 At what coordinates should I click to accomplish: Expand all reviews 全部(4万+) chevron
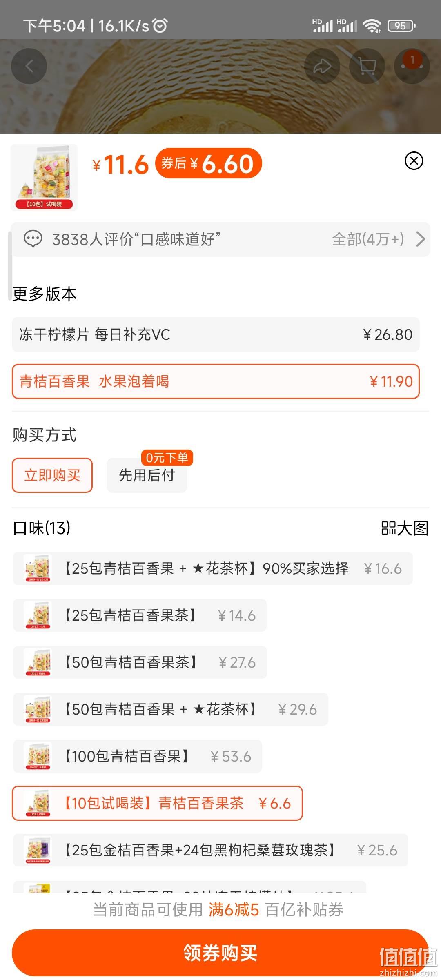[x=421, y=239]
